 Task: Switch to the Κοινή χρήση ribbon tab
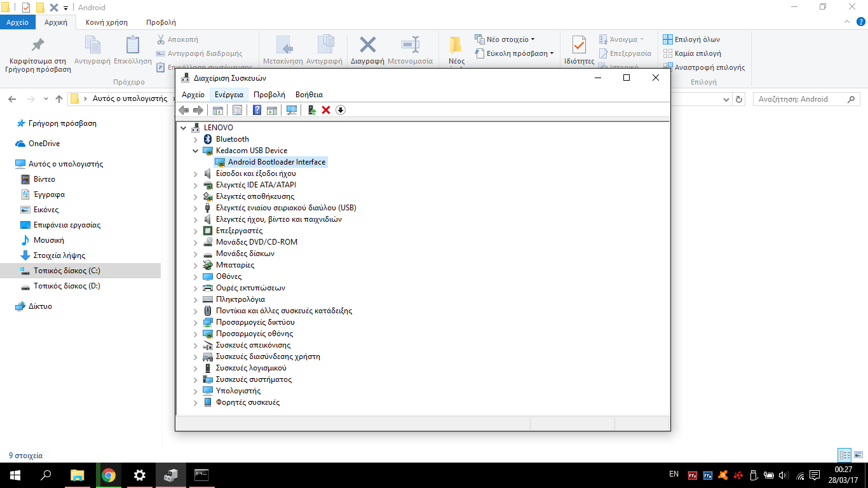106,22
